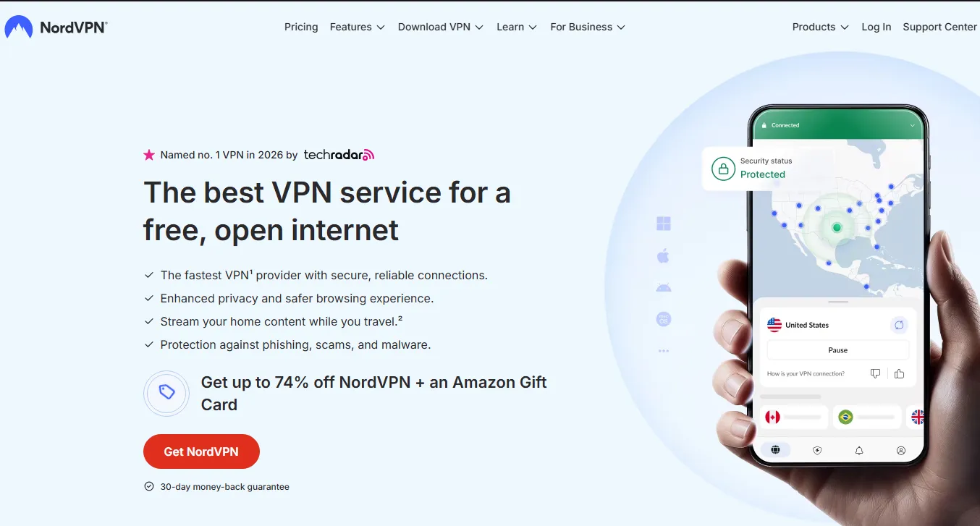Visit the Support Center link
This screenshot has width=980, height=526.
click(x=940, y=27)
